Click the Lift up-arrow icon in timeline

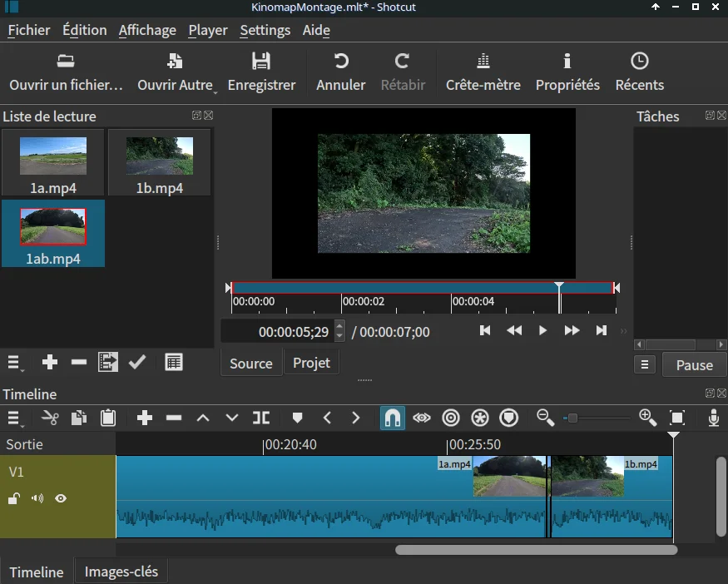click(x=203, y=418)
